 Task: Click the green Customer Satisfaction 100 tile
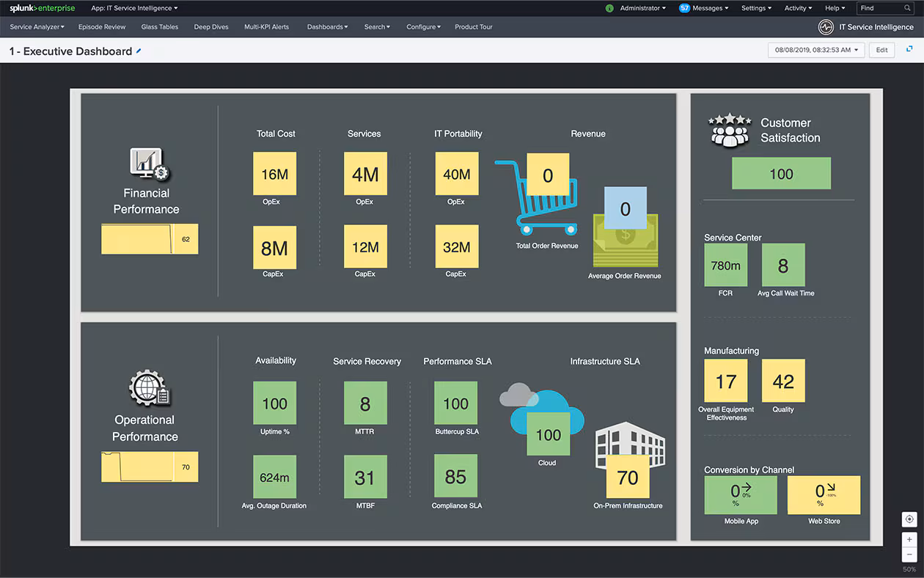coord(781,174)
